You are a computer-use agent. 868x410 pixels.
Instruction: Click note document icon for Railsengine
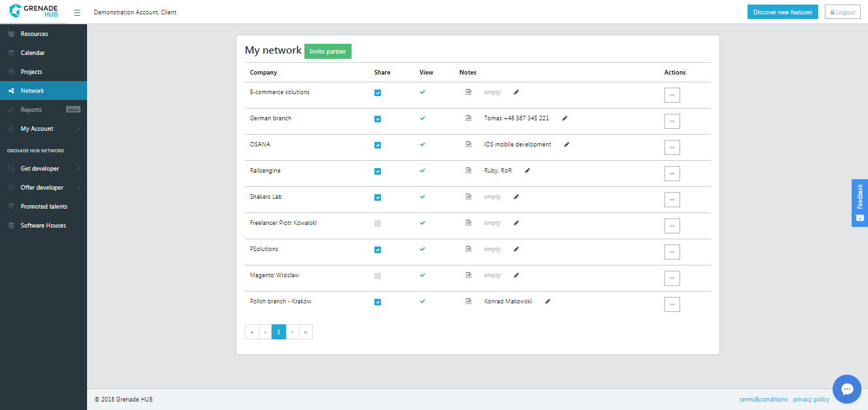[468, 171]
